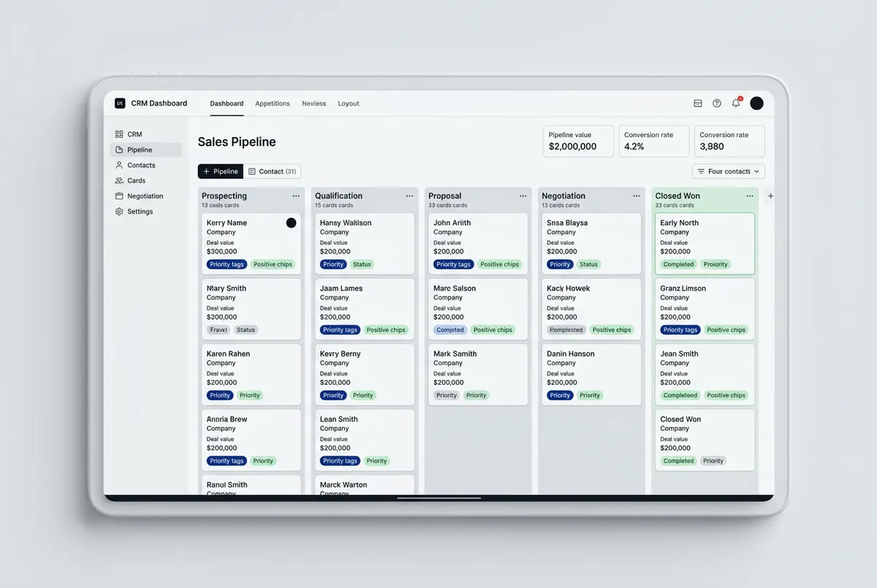
Task: Click Priority tags chip on Kerry Name card
Action: (227, 264)
